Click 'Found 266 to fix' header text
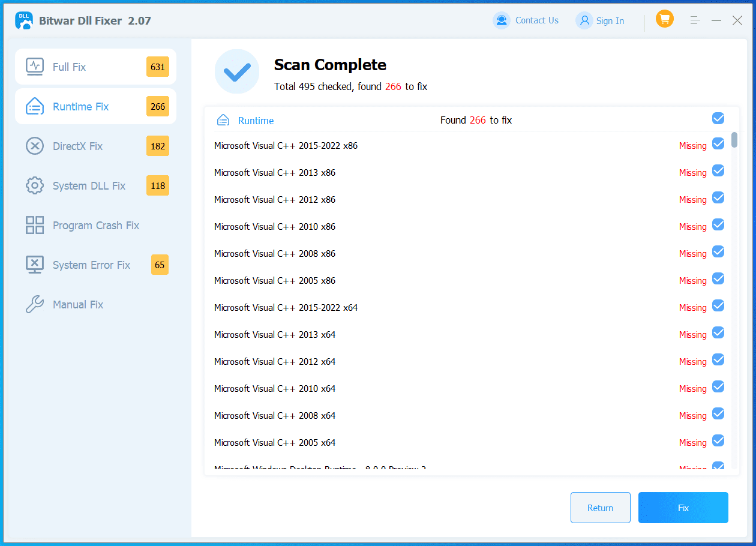The image size is (756, 546). pos(476,120)
